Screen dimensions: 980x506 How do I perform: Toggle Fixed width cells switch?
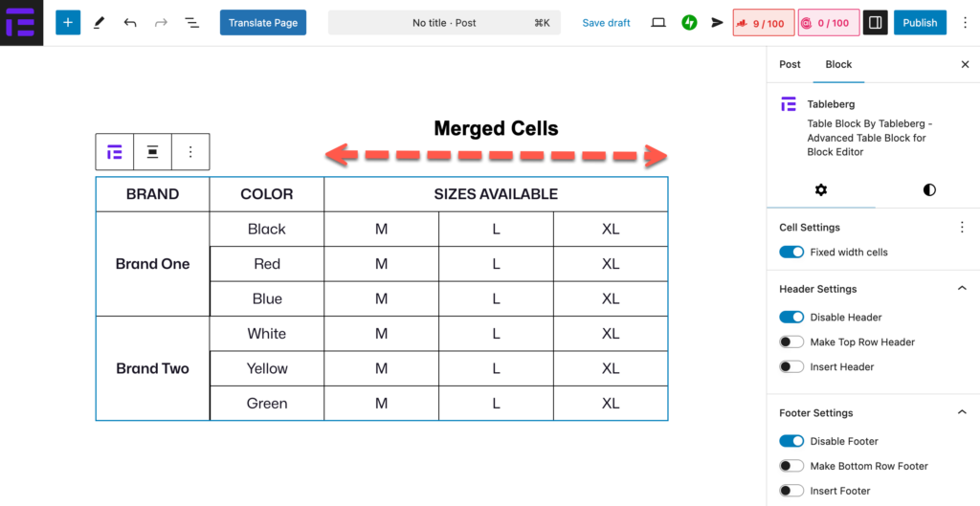tap(791, 253)
